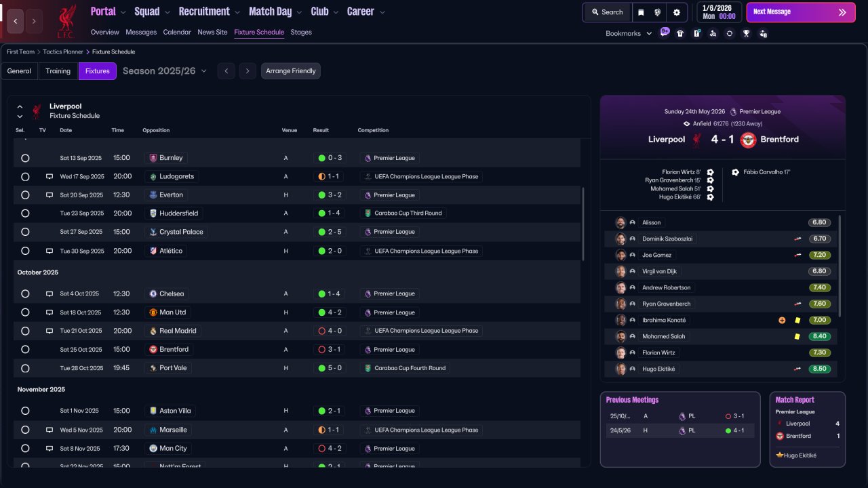This screenshot has width=868, height=488.
Task: Select the Ludogorets fixture radio button
Action: pos(25,176)
